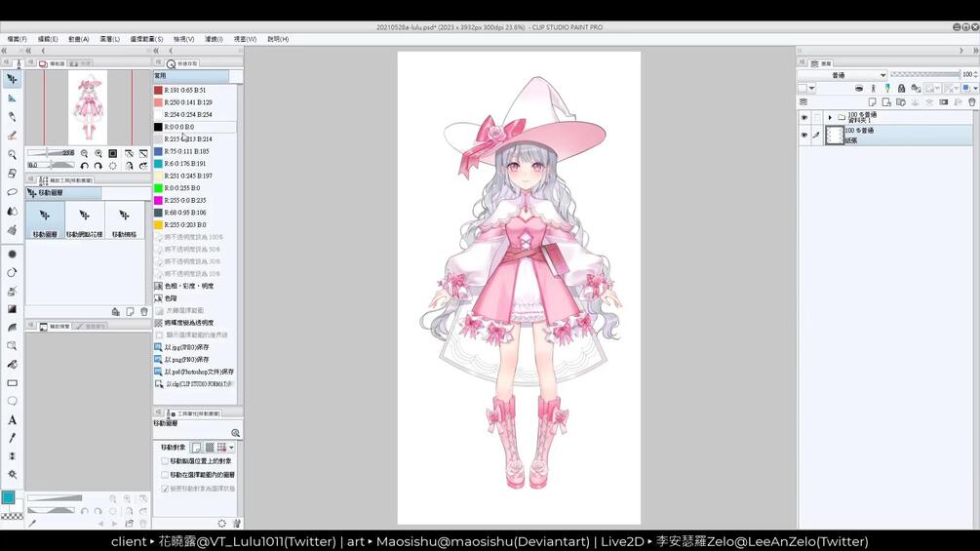
Task: Pick the green R:0 G:255 B:0 swatch
Action: click(x=158, y=188)
